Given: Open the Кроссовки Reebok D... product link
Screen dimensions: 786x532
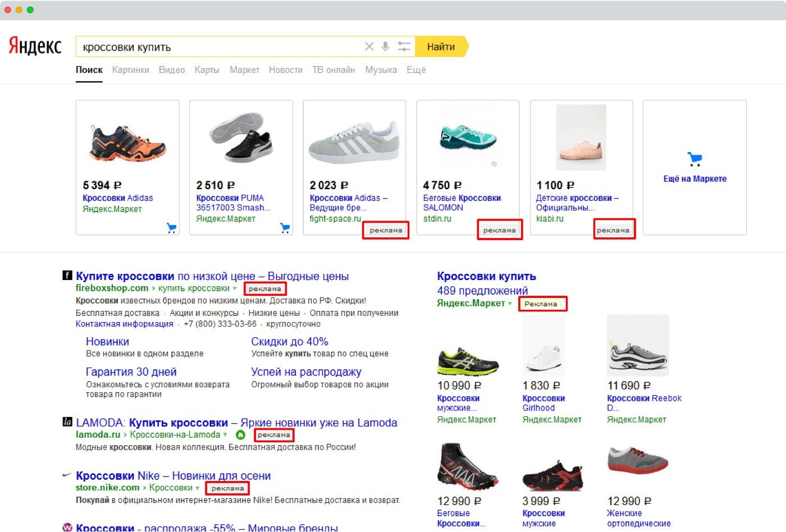Looking at the screenshot, I should point(644,403).
